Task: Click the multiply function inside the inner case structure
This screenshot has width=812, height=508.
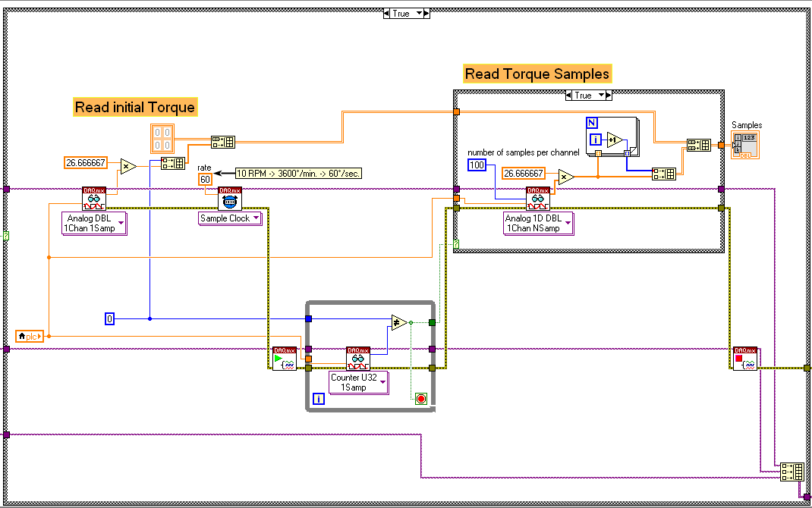Action: 566,177
